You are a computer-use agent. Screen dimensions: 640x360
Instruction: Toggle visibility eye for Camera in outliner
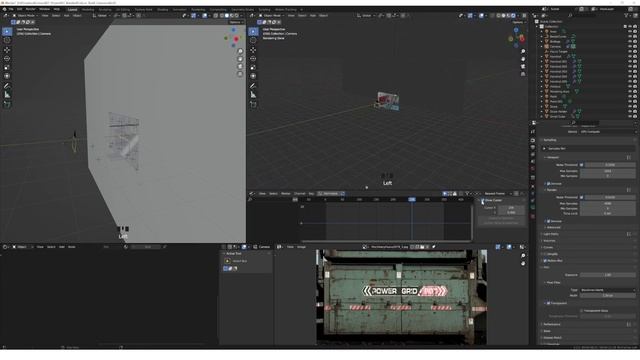tap(630, 47)
